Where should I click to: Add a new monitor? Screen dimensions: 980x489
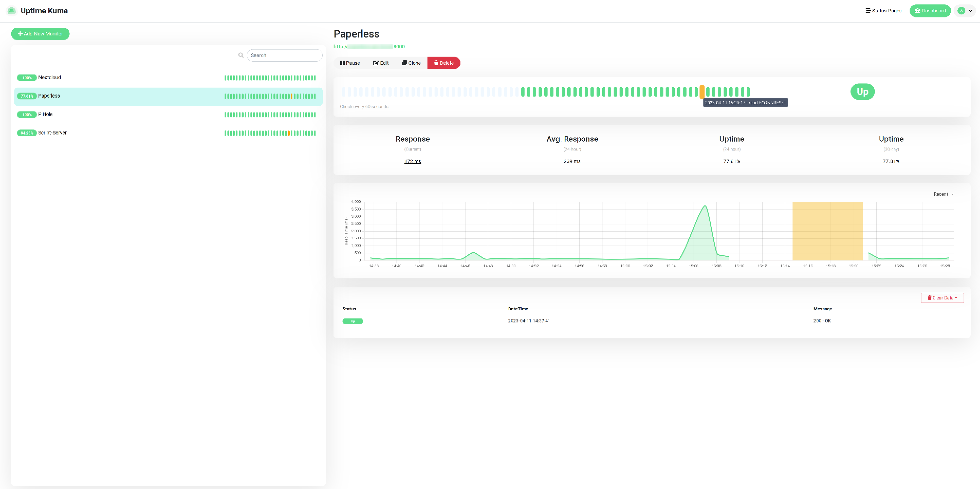tap(40, 34)
